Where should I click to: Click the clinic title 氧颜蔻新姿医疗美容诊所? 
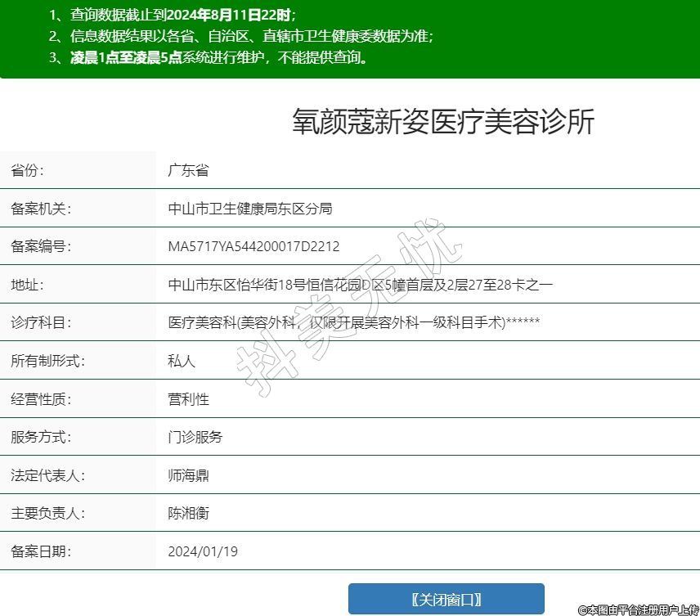(442, 122)
